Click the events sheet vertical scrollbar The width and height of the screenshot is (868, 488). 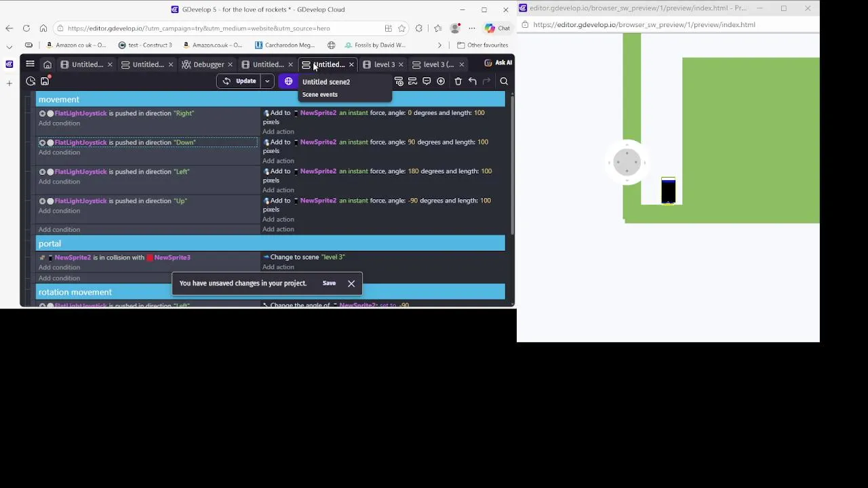click(x=511, y=166)
